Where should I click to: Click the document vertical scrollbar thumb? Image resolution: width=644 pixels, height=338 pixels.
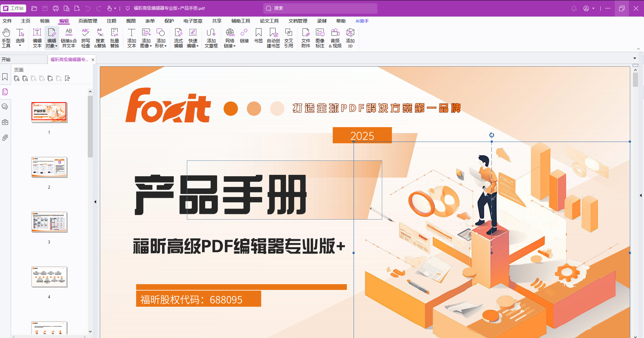(x=635, y=80)
